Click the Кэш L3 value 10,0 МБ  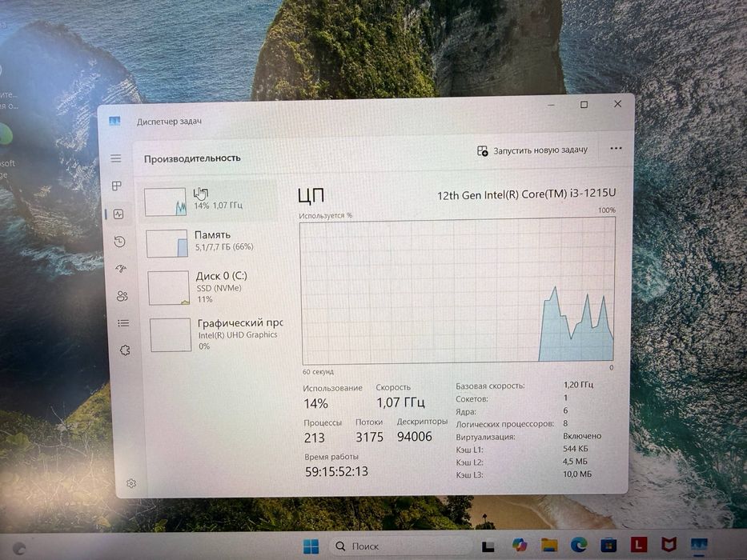coord(577,474)
